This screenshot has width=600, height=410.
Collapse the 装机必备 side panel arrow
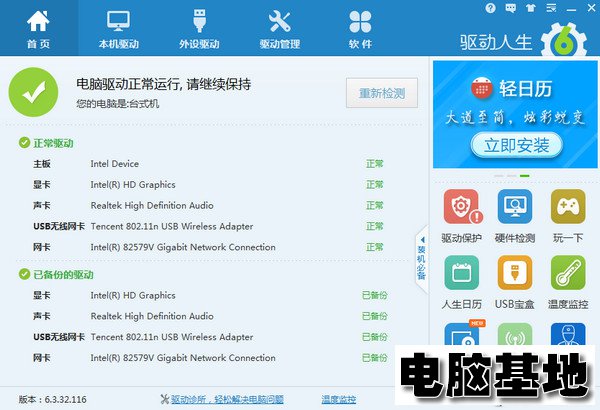(422, 240)
